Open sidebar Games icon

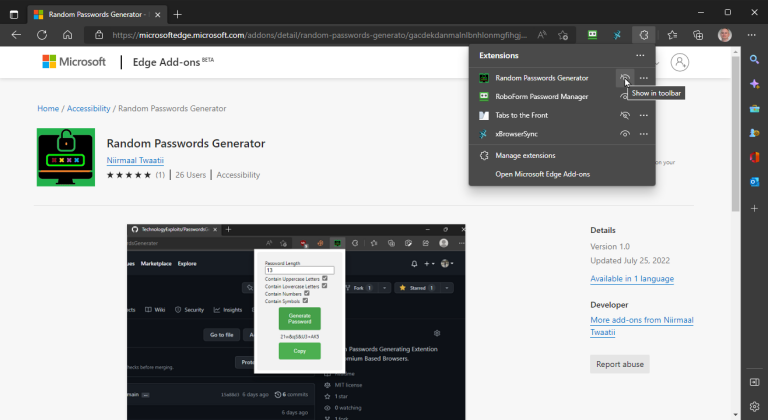tap(754, 133)
